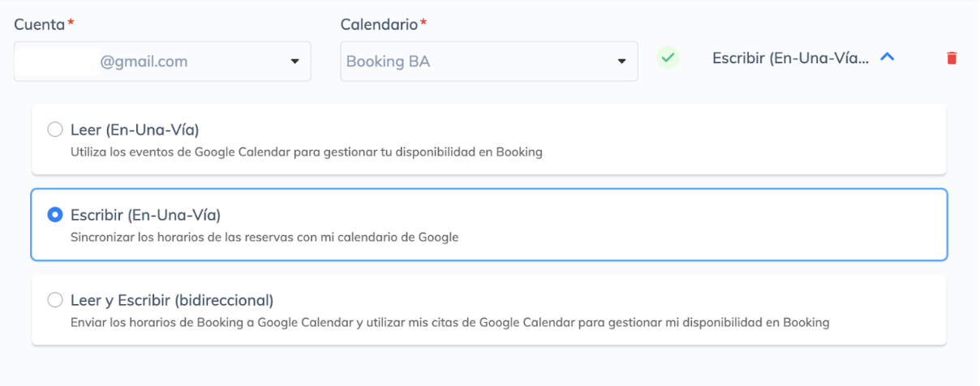Image resolution: width=980 pixels, height=386 pixels.
Task: Choose the Leer y Escribir (bidireccional) radio
Action: 55,300
